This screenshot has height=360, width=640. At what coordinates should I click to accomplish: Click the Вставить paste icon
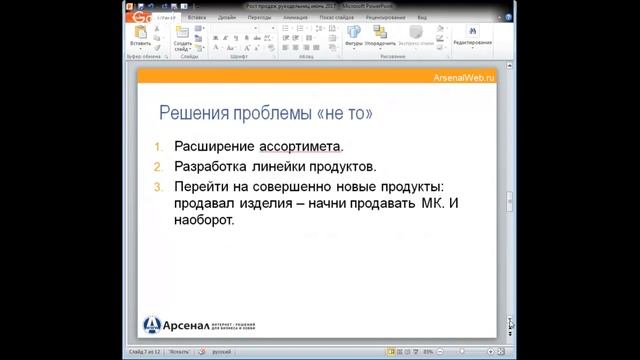140,31
